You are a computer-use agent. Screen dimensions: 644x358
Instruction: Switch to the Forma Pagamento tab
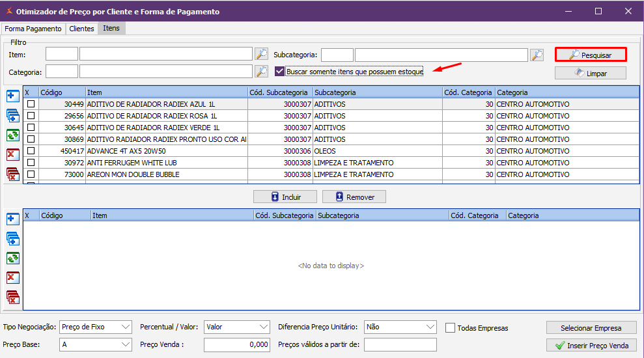pos(33,29)
